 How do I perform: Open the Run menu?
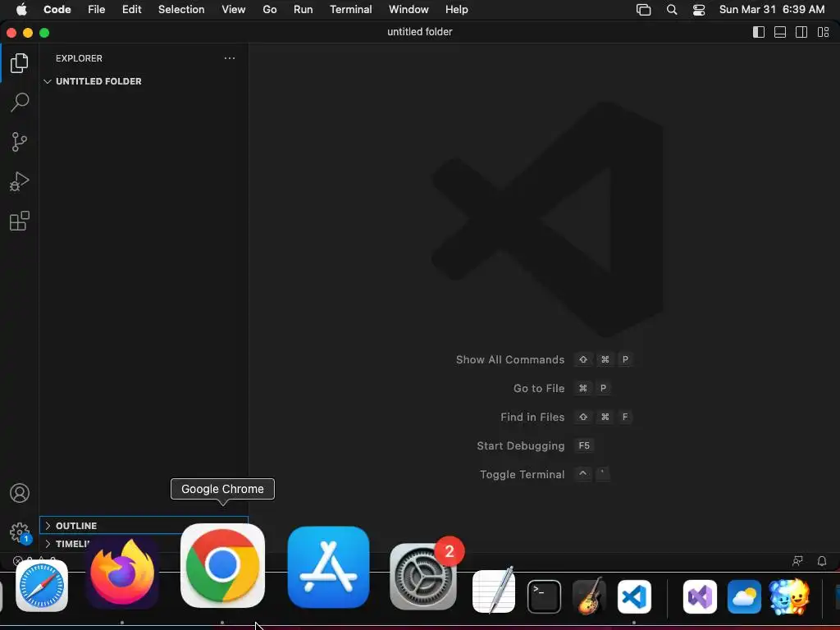pyautogui.click(x=303, y=10)
